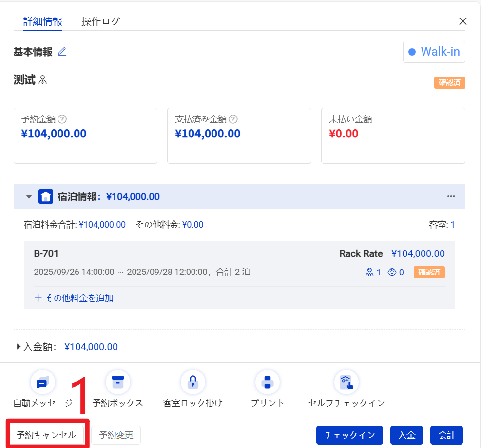Viewport: 481px width, 448px height.
Task: Click the プリント printer icon
Action: 268,383
